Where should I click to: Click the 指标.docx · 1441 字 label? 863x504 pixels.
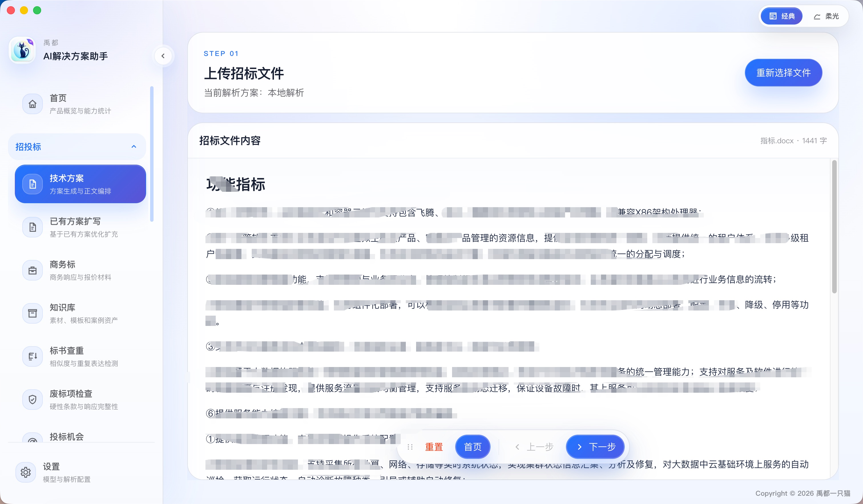point(793,141)
